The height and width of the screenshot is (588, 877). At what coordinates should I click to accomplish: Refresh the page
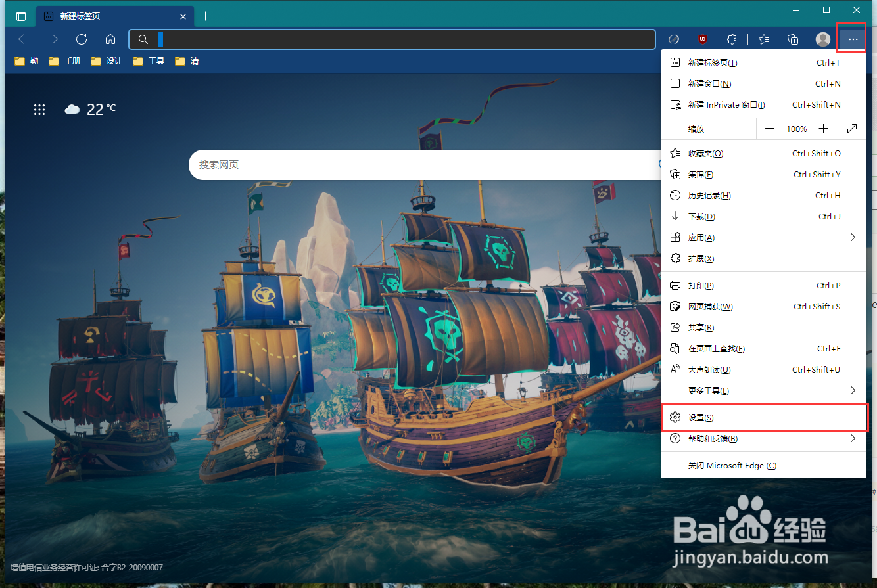pyautogui.click(x=82, y=39)
